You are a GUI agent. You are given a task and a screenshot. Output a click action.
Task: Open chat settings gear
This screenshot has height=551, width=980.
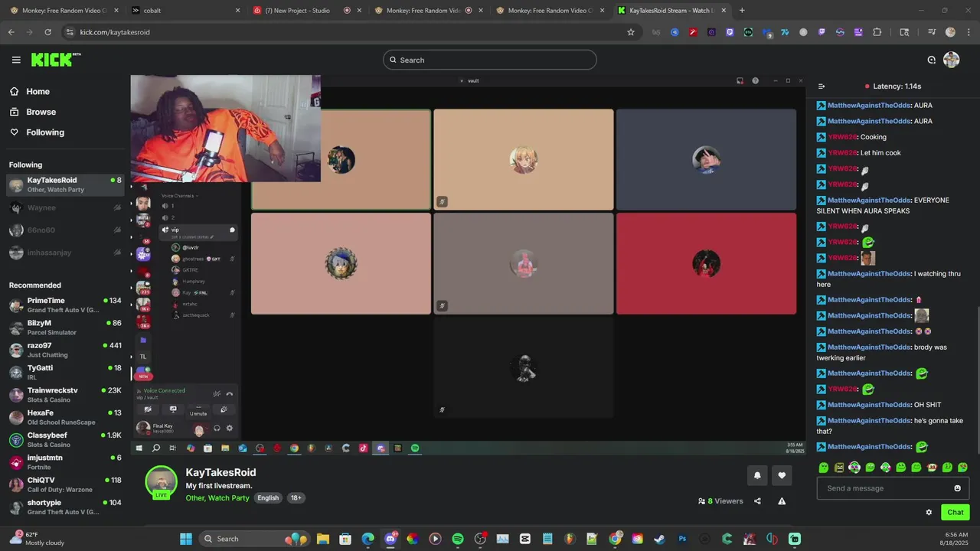pyautogui.click(x=929, y=513)
